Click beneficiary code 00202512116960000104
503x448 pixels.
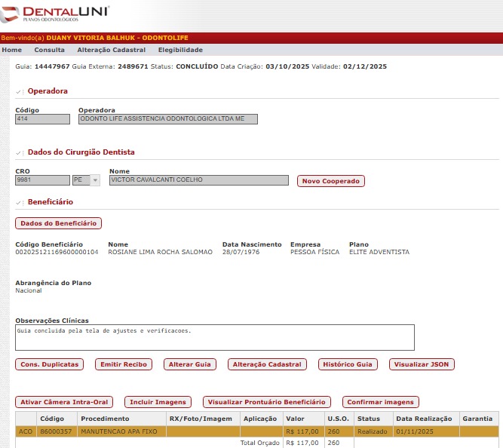(57, 252)
